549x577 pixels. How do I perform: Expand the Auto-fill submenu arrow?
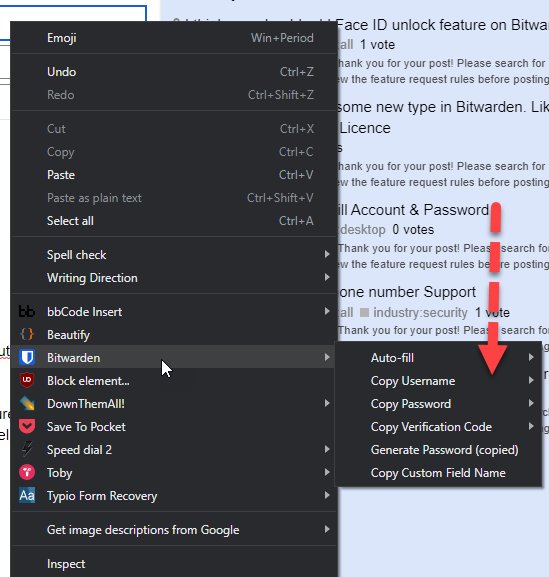pos(531,357)
